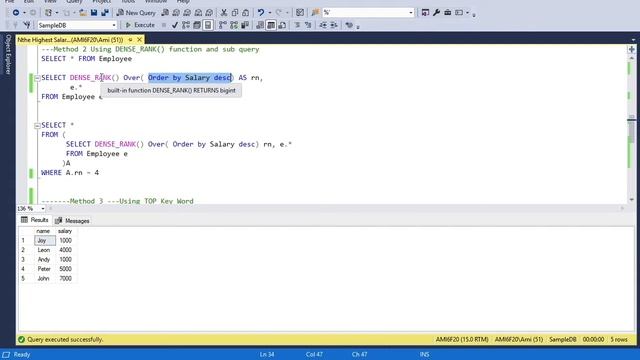Switch output to Results to Grid
The image size is (640, 360).
271,25
